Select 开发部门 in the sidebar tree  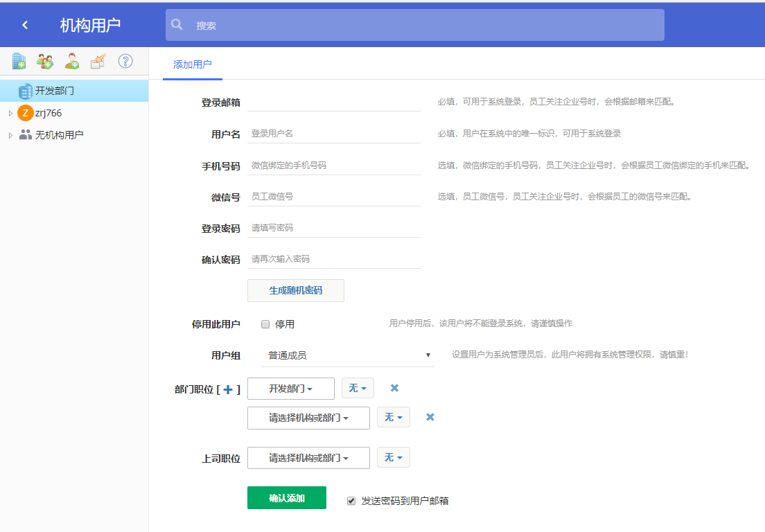[54, 91]
